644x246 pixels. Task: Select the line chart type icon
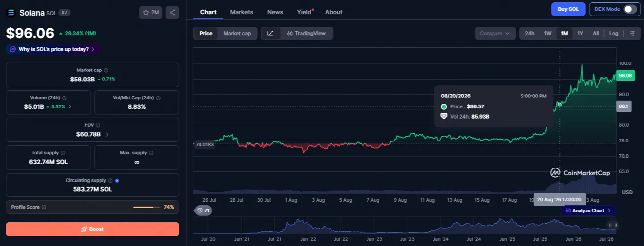pyautogui.click(x=271, y=34)
